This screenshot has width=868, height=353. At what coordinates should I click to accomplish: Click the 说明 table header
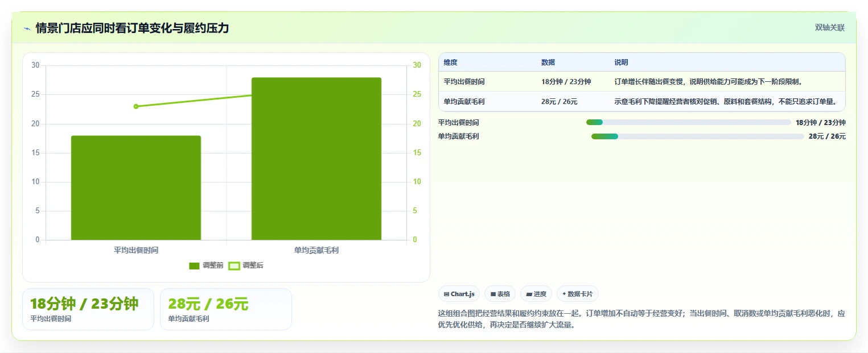point(621,63)
